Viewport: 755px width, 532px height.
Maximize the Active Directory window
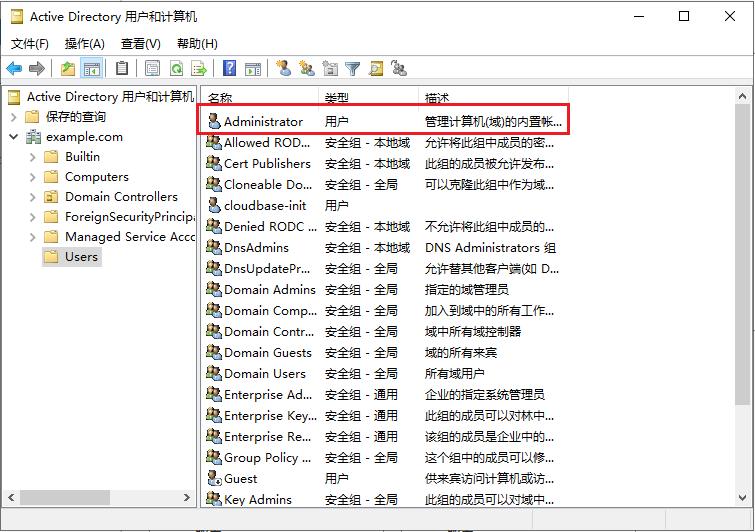pos(684,16)
